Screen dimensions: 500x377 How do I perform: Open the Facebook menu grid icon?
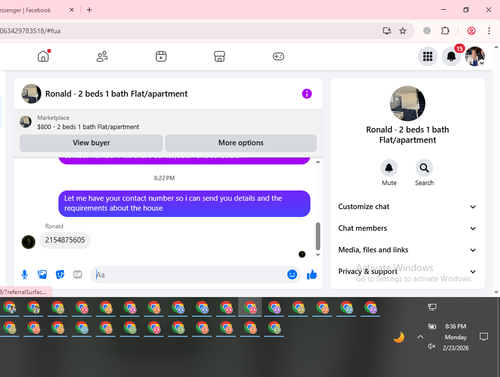point(428,56)
